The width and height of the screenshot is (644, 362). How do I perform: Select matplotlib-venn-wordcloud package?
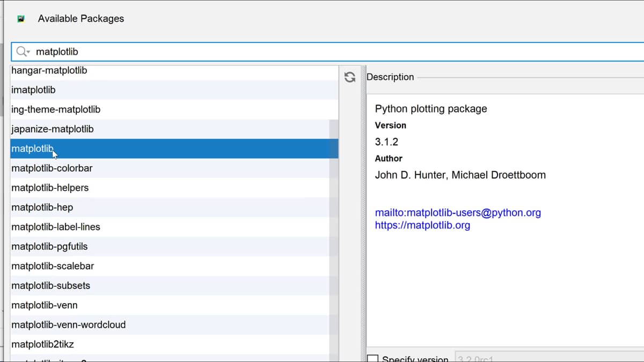(x=174, y=324)
